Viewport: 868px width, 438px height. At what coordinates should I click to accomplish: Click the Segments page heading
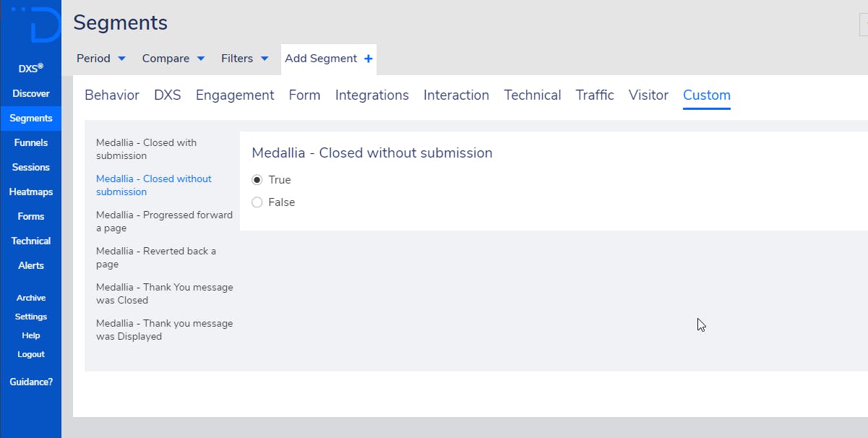121,22
